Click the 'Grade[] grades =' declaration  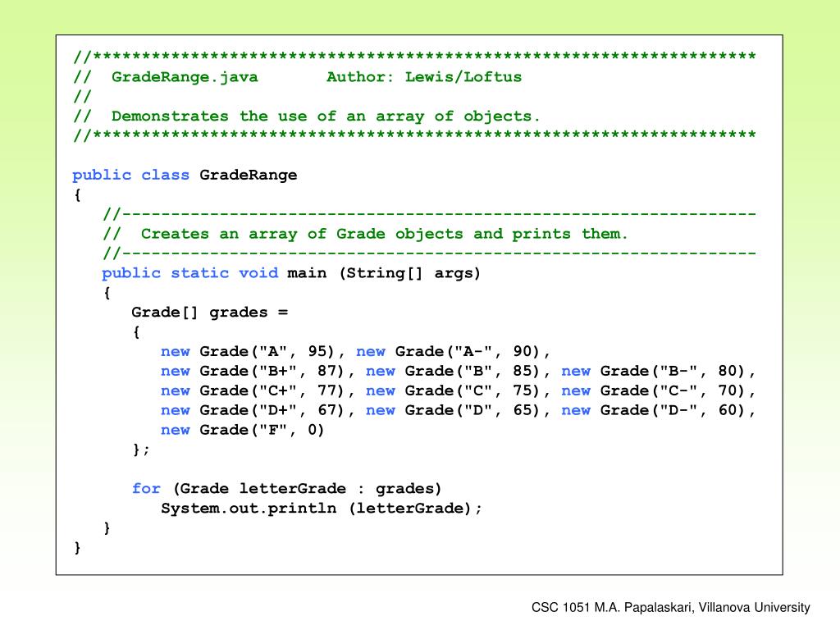point(210,313)
